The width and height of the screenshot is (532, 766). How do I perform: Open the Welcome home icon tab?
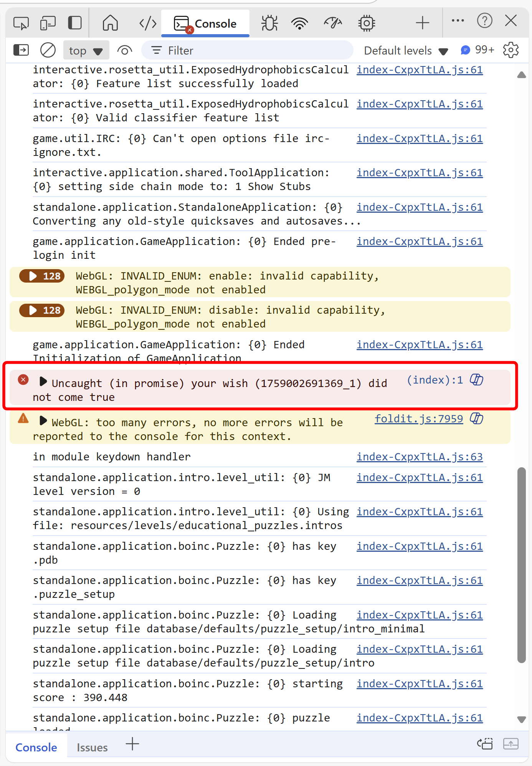coord(110,23)
